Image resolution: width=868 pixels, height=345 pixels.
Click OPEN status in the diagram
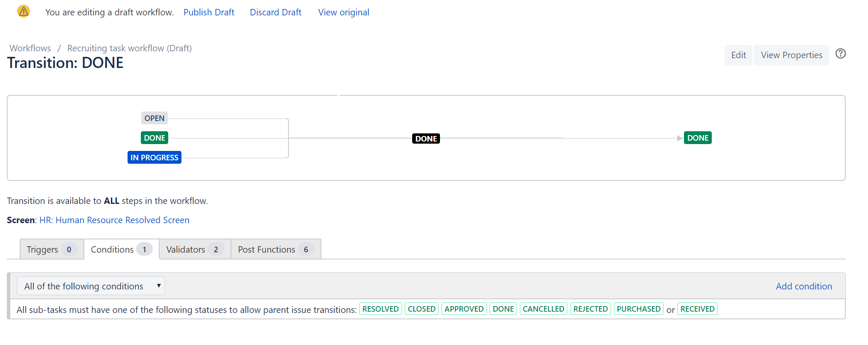(155, 118)
